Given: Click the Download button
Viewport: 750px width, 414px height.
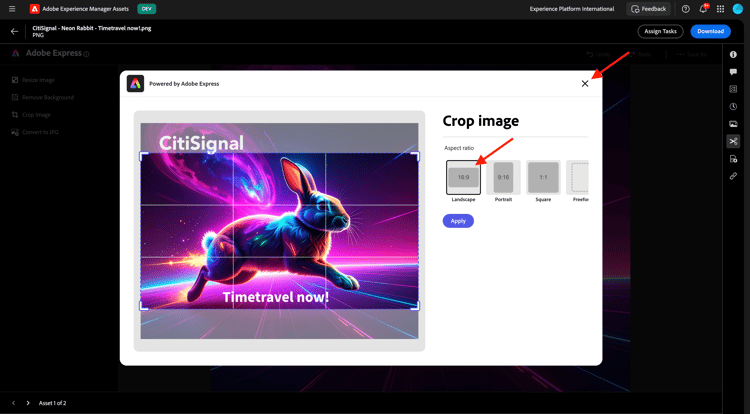Looking at the screenshot, I should tap(710, 32).
